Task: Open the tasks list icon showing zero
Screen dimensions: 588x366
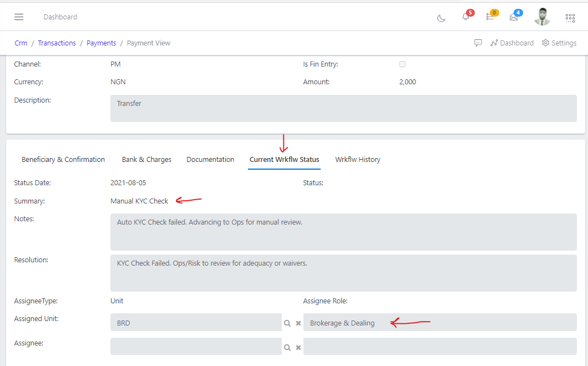Action: pyautogui.click(x=490, y=17)
